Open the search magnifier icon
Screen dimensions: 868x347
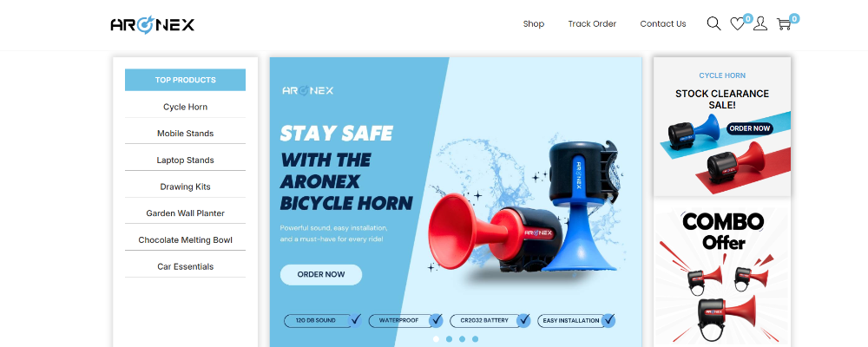713,23
